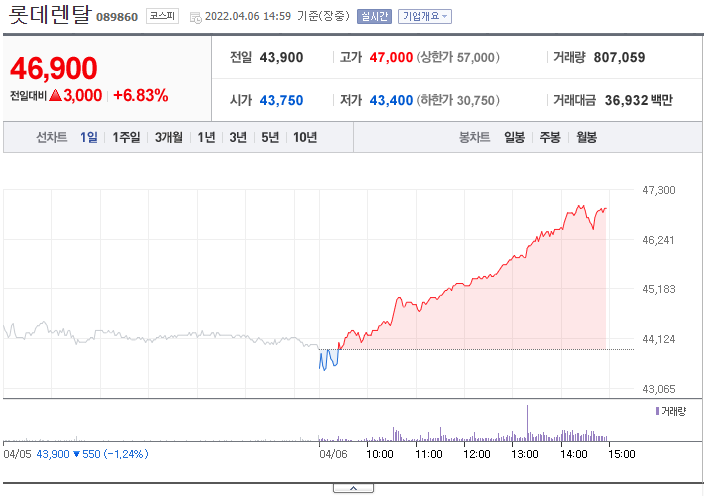Select the 10년 chart range

tap(305, 137)
